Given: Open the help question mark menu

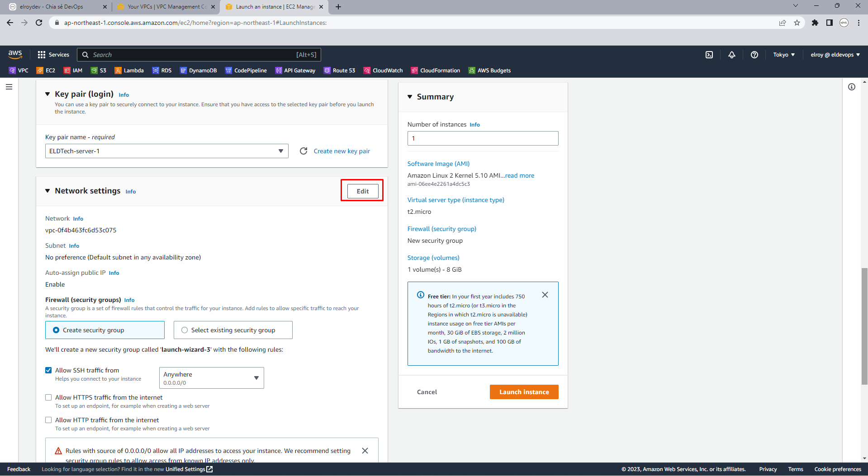Looking at the screenshot, I should tap(754, 55).
